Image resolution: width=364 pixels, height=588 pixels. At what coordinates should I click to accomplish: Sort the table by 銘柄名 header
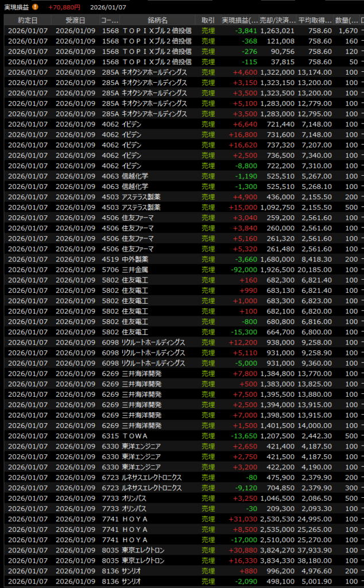(158, 20)
